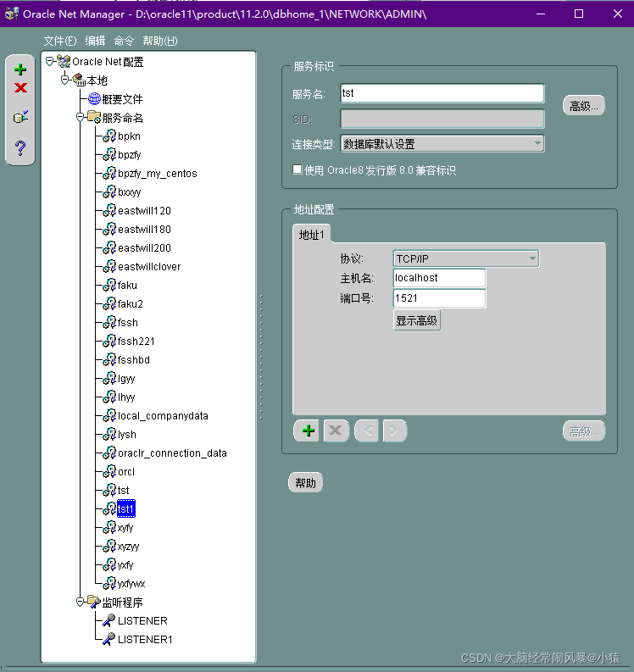
Task: Click the service icon beside tst1
Action: point(109,508)
